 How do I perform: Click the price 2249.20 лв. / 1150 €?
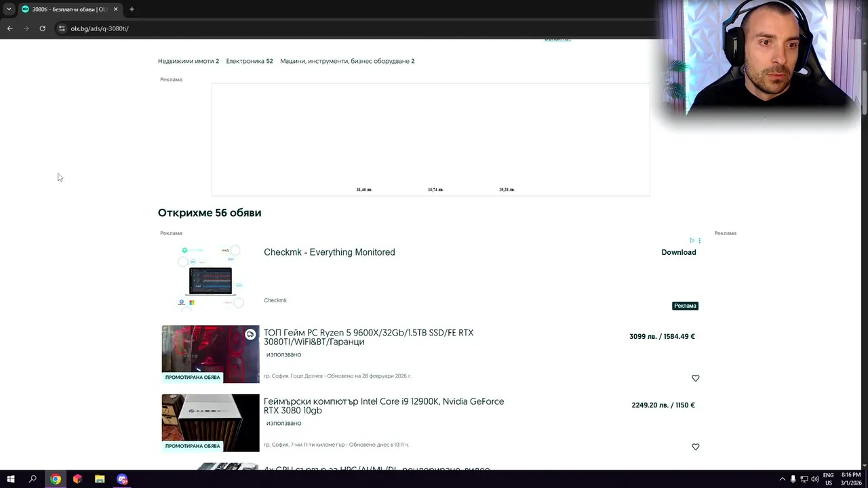663,405
